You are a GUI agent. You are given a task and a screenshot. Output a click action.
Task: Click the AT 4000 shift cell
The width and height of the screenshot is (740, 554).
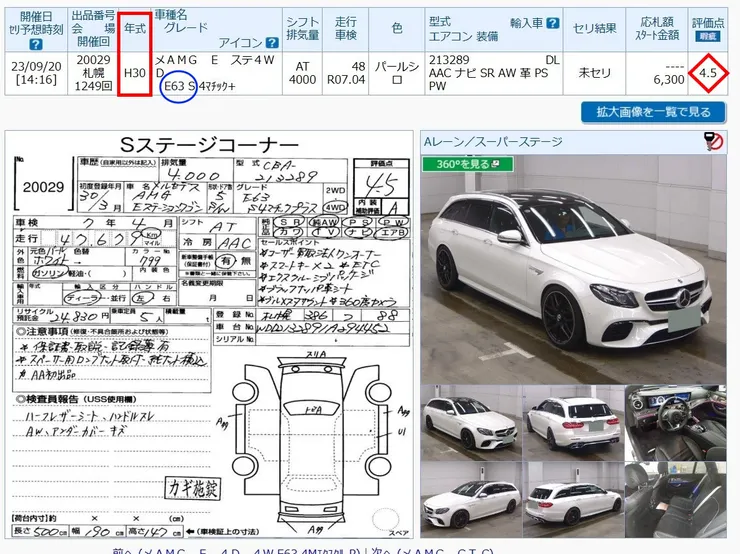pos(303,73)
